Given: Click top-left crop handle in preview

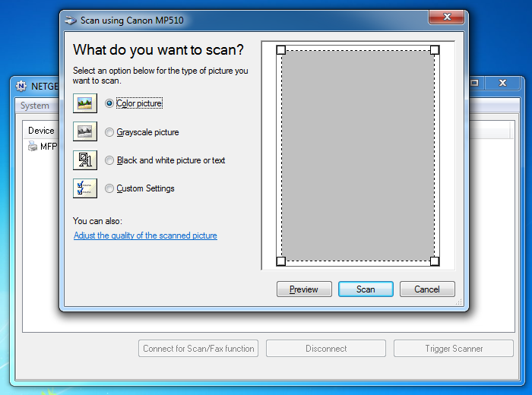Looking at the screenshot, I should (281, 50).
